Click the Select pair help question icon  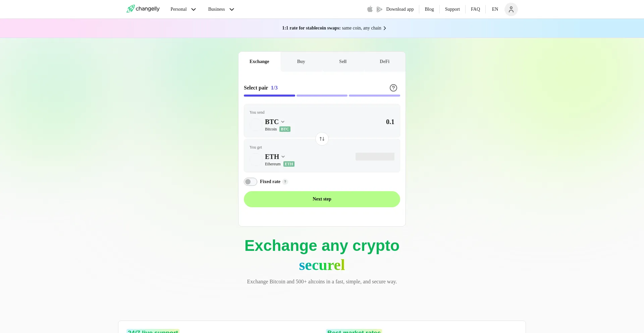[393, 88]
